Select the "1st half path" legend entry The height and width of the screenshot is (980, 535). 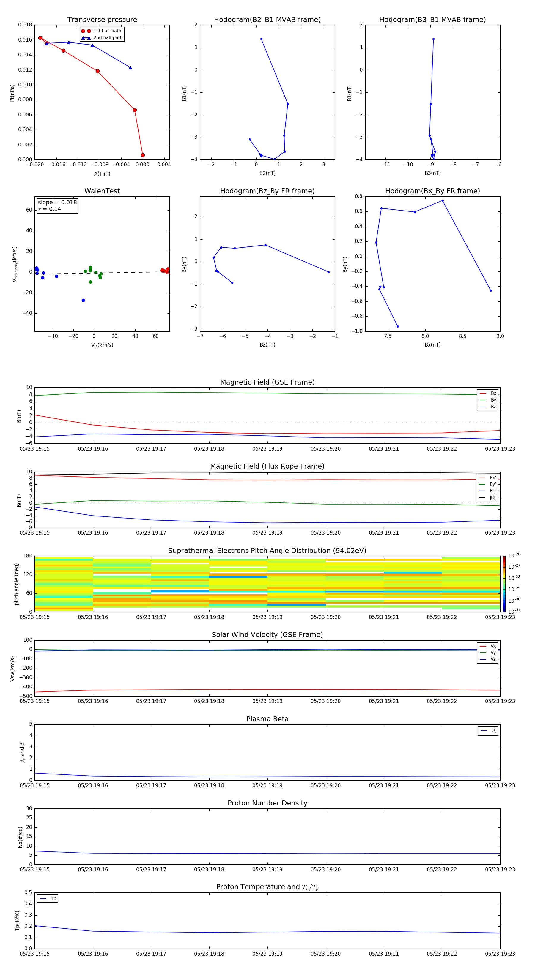click(x=102, y=31)
